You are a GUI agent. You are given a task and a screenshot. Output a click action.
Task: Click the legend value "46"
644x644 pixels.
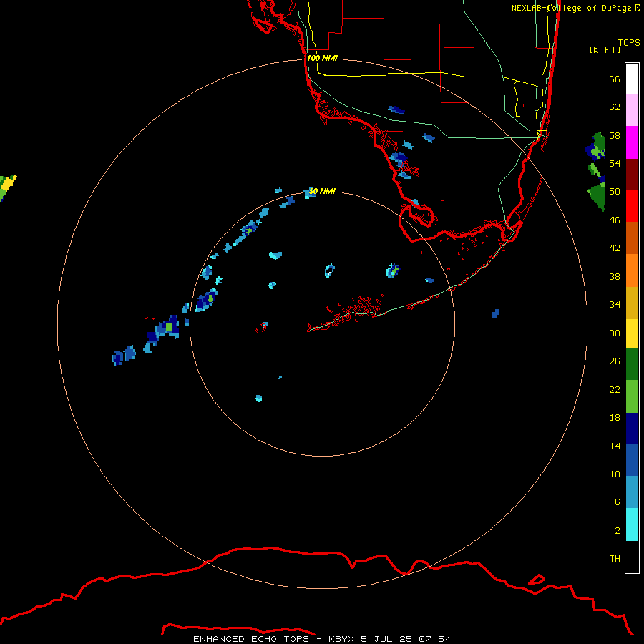[x=615, y=220]
